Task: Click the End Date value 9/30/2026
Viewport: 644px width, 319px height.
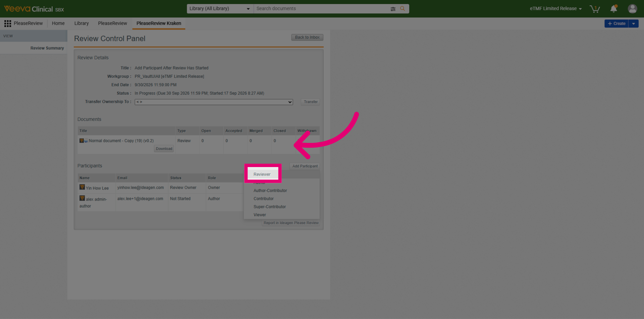Action: click(156, 85)
